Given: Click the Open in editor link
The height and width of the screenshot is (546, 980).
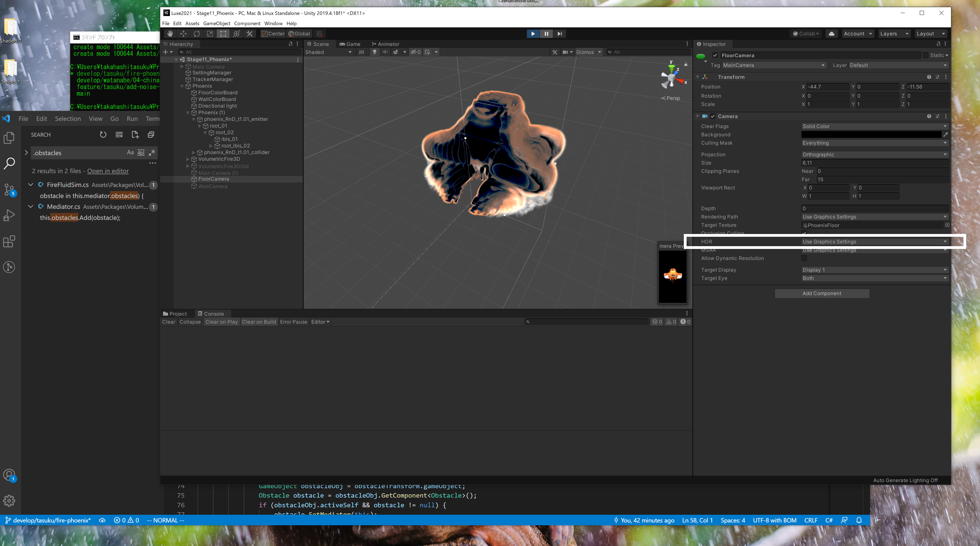Looking at the screenshot, I should (108, 171).
